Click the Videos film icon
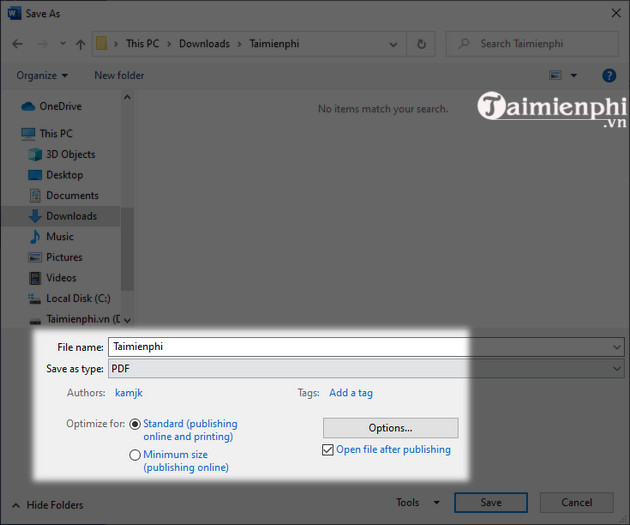630x525 pixels. click(35, 278)
